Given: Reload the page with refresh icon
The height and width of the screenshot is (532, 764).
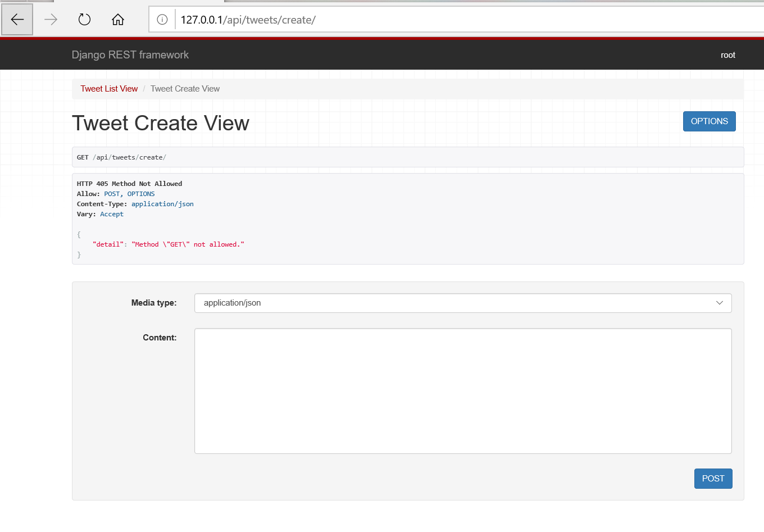Looking at the screenshot, I should 84,20.
